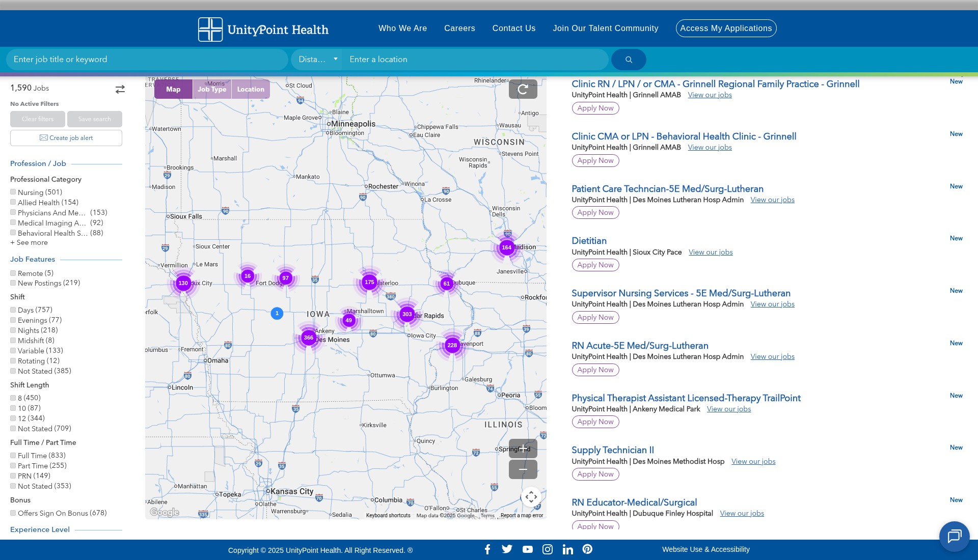Click the 303 jobs cluster near Cedar Rapids
Viewport: 978px width, 560px height.
point(407,314)
